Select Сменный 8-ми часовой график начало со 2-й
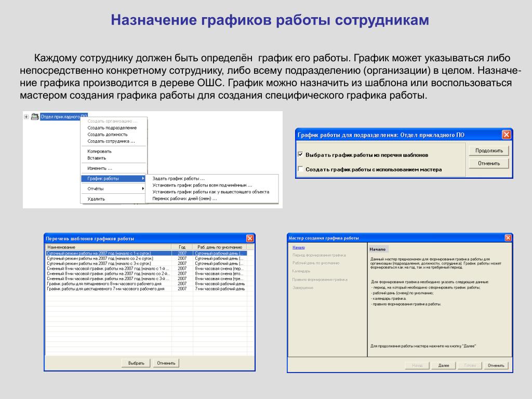The height and width of the screenshot is (399, 532). tap(146, 273)
